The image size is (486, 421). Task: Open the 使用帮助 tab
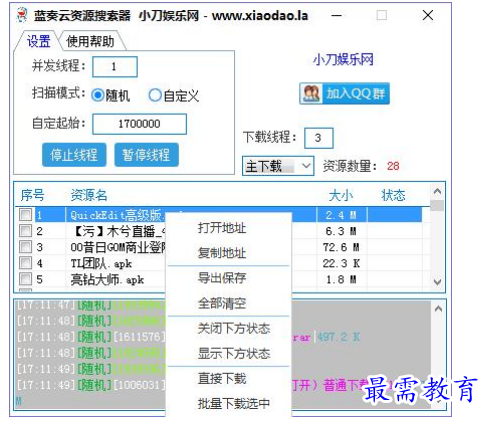pos(90,41)
